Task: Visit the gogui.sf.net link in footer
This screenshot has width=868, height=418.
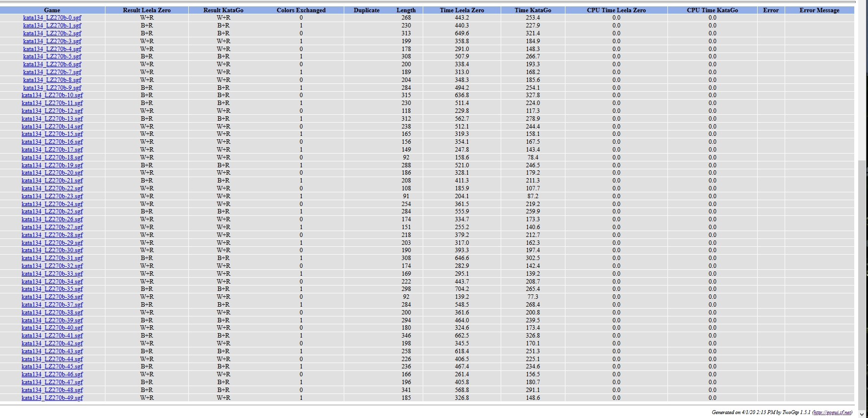Action: (x=832, y=413)
